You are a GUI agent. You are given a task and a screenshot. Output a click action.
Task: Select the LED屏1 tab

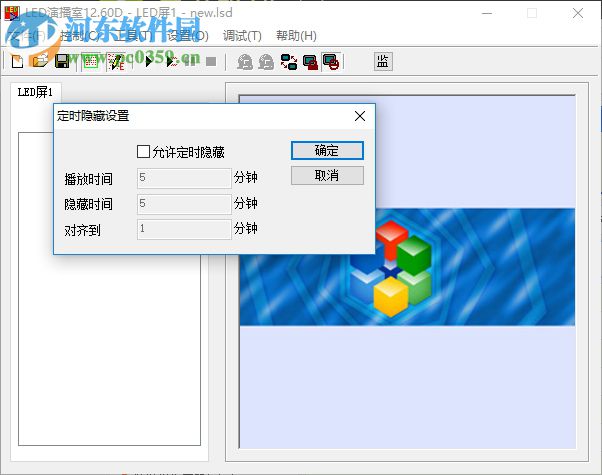[35, 92]
